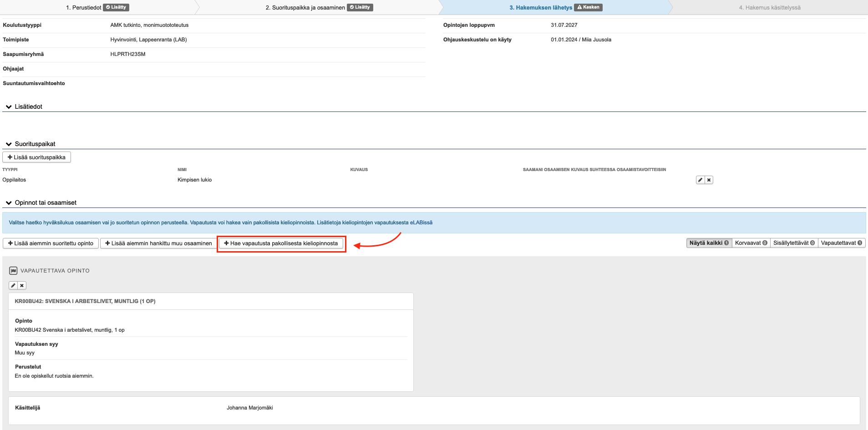Filter by Korvaavat

click(751, 243)
